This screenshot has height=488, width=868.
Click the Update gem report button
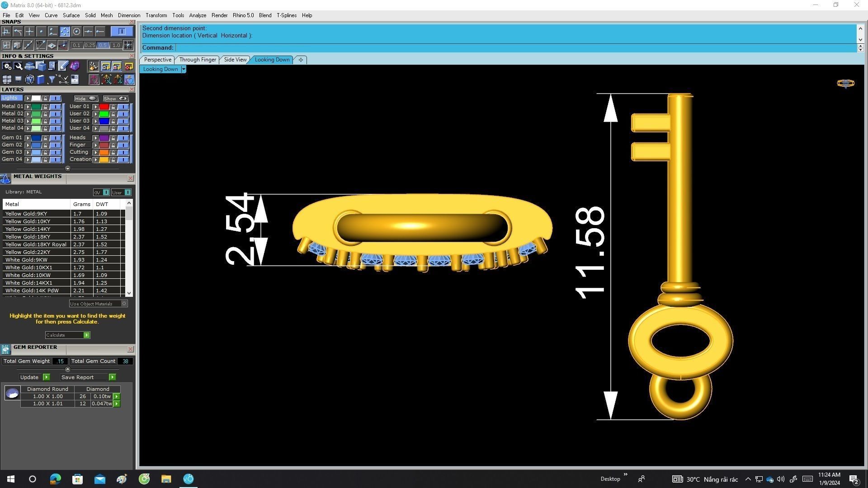click(34, 377)
